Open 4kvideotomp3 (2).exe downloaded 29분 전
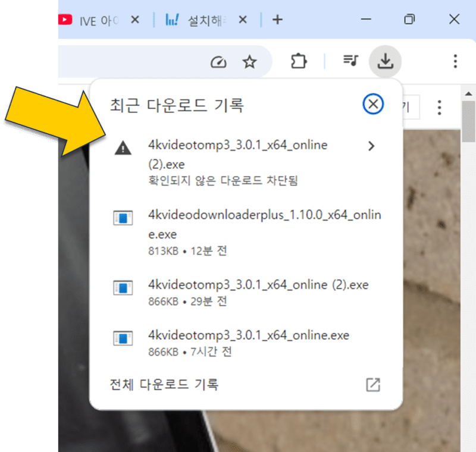 click(258, 285)
